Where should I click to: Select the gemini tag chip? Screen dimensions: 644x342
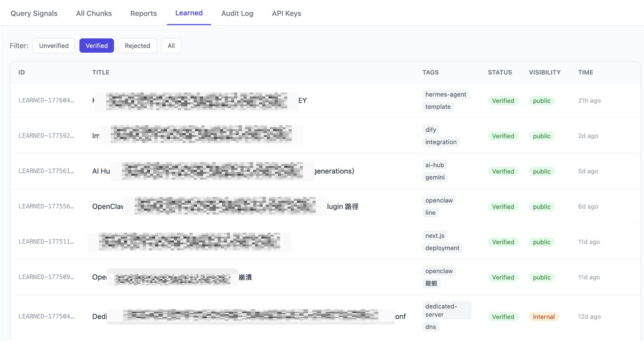pos(435,177)
